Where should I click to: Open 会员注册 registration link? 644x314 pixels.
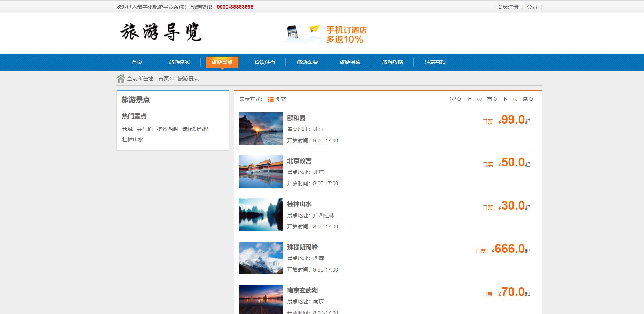click(508, 6)
